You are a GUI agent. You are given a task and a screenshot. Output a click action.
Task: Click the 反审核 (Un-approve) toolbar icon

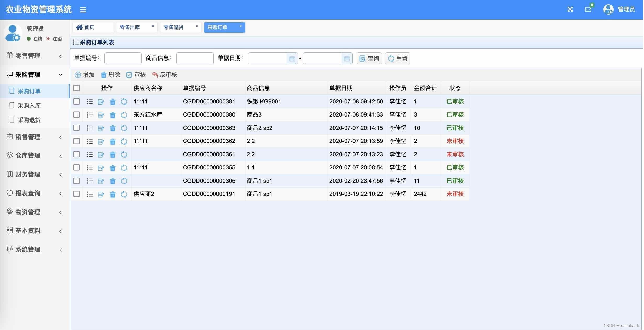click(x=155, y=75)
